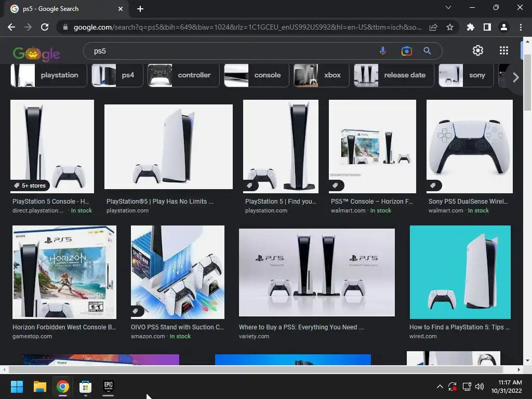The image size is (532, 399).
Task: Share this page via address bar icon
Action: [433, 27]
